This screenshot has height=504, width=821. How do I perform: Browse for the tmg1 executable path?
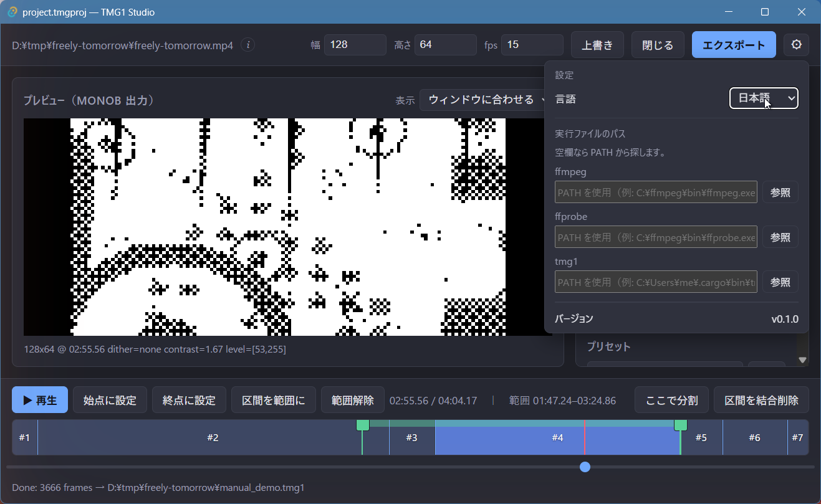click(x=780, y=282)
